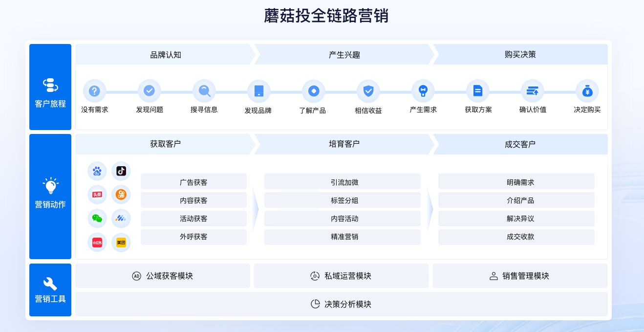
Task: Click the 营销动作 side label
Action: pyautogui.click(x=50, y=204)
